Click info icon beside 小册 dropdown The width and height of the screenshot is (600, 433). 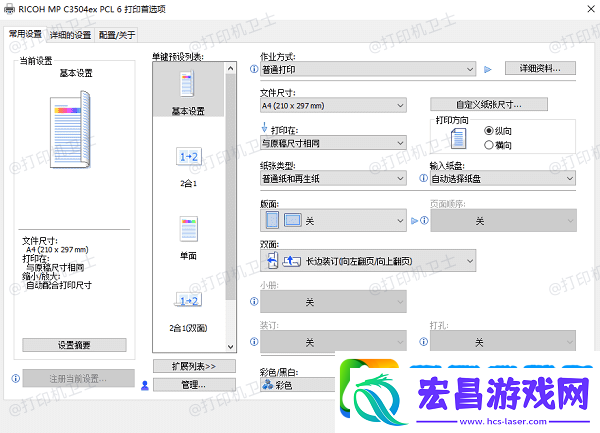pos(254,301)
